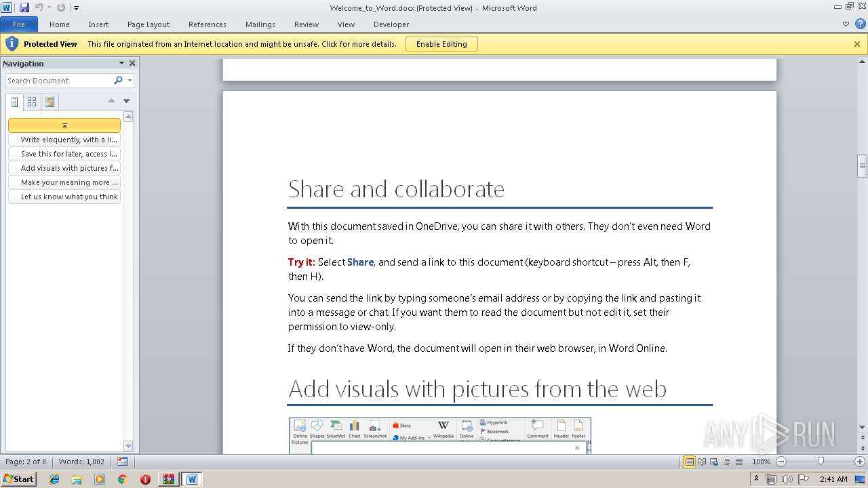
Task: Click the 100% zoom level button
Action: coord(761,462)
